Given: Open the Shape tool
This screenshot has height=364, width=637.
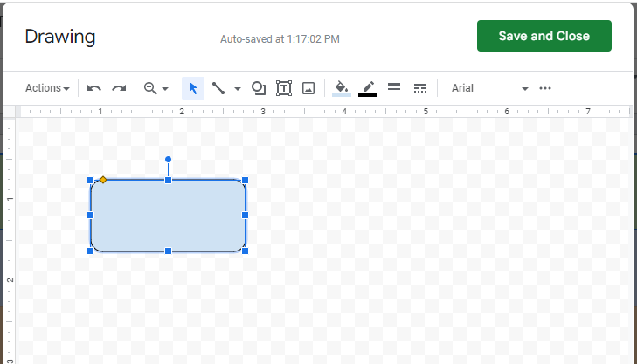Looking at the screenshot, I should 259,88.
